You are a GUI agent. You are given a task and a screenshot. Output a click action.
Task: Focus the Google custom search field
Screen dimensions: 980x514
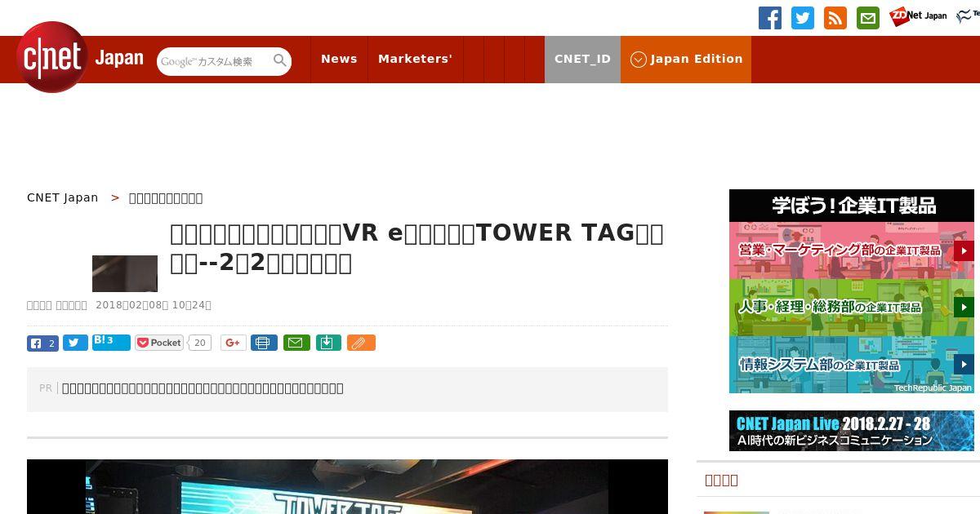tap(215, 61)
